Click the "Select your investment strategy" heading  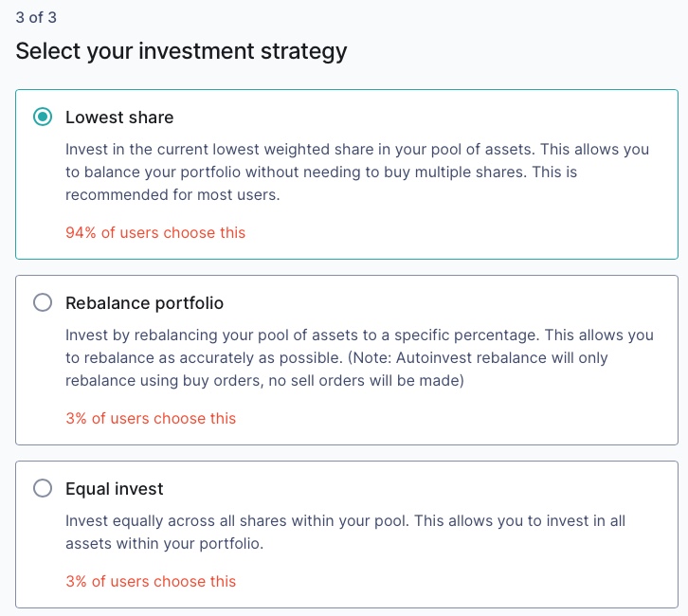click(181, 51)
